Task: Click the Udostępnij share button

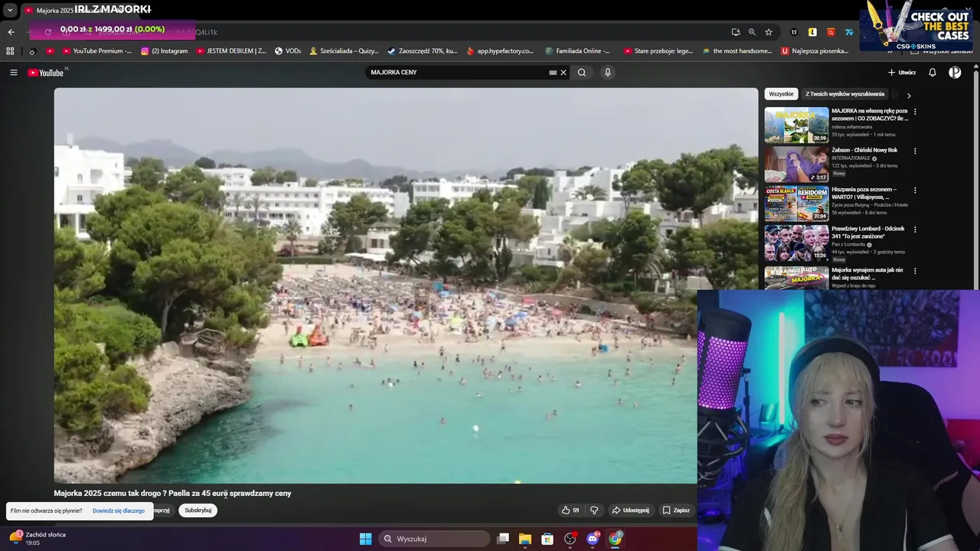Action: tap(631, 510)
